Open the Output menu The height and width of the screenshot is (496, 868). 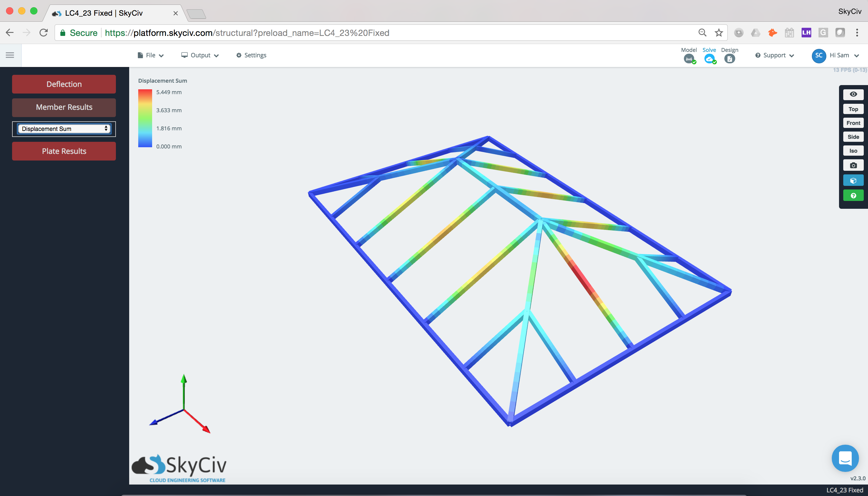pyautogui.click(x=200, y=55)
